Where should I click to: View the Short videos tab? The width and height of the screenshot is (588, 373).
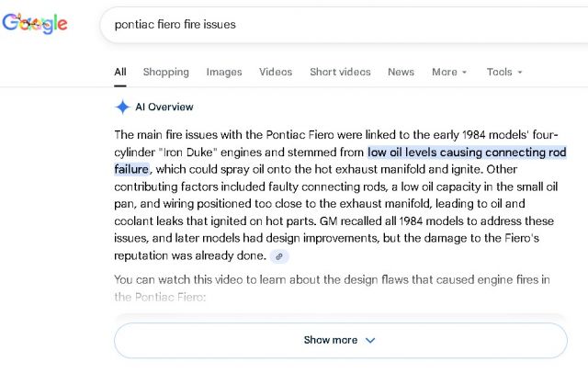tap(340, 72)
